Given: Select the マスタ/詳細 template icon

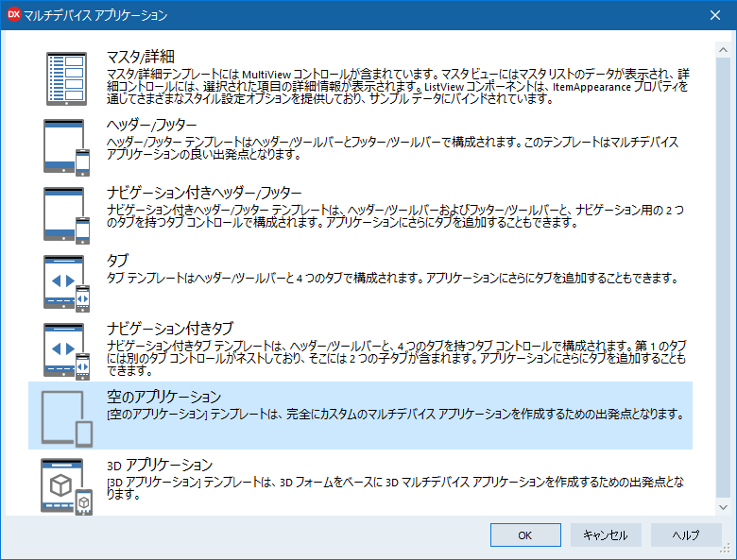Looking at the screenshot, I should (66, 78).
